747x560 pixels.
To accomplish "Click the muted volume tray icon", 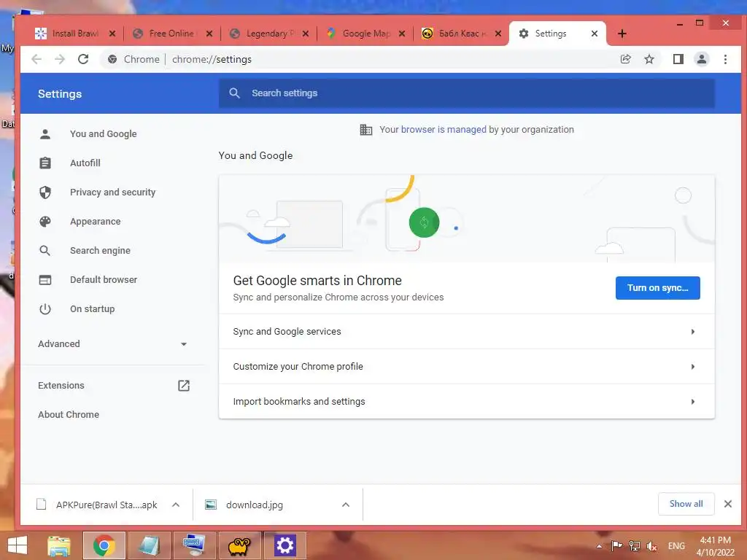I will coord(651,545).
